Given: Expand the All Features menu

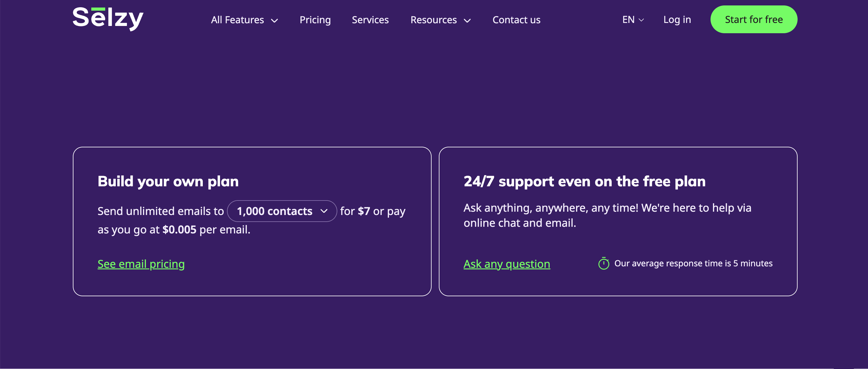Looking at the screenshot, I should click(x=237, y=20).
